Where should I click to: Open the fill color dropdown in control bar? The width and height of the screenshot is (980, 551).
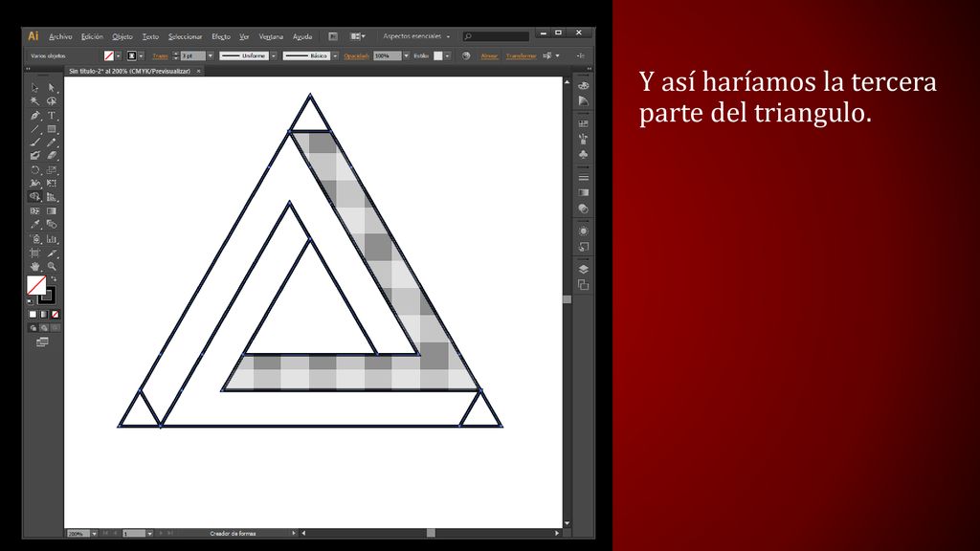click(118, 55)
